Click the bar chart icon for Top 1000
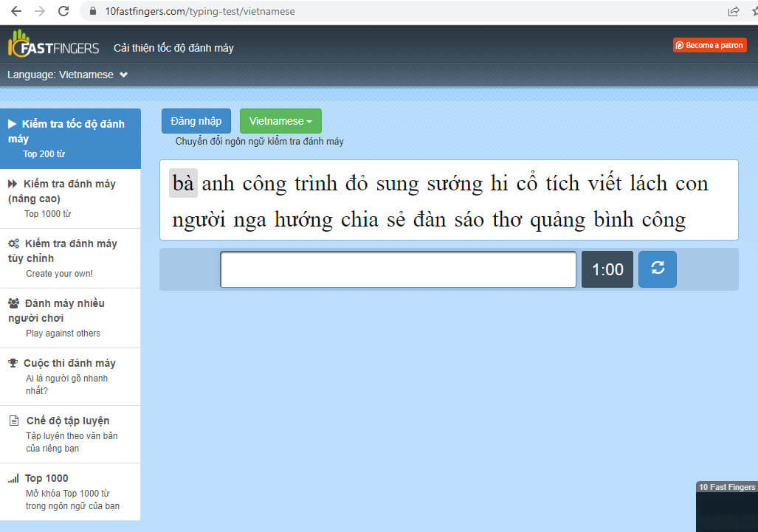 click(x=13, y=478)
